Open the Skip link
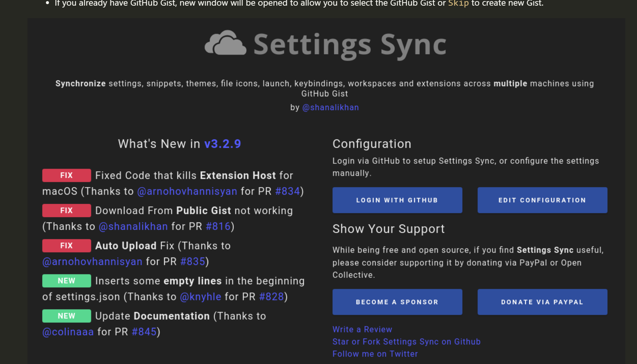 [x=458, y=3]
